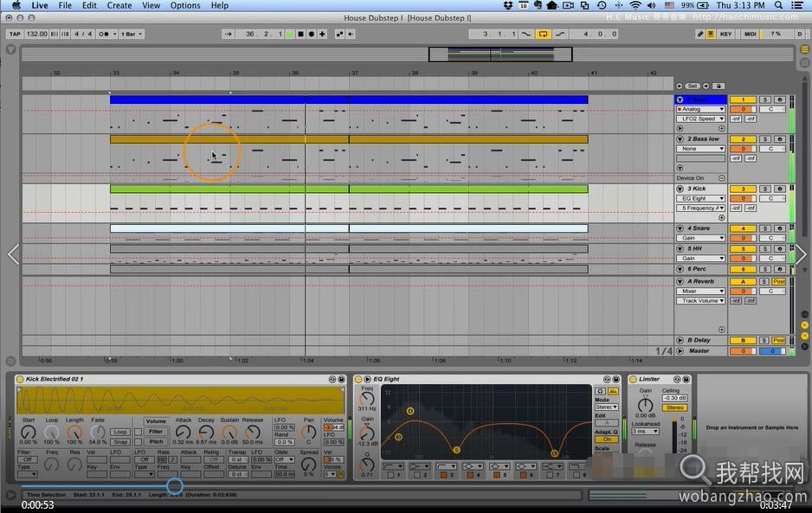Screen dimensions: 812x513
Task: Toggle Limiter device activator
Action: pyautogui.click(x=633, y=380)
